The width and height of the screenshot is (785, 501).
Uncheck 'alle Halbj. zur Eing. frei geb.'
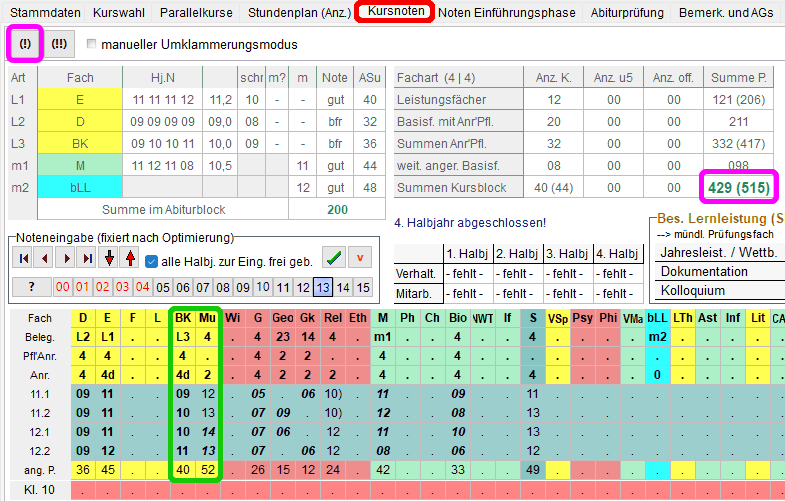coord(152,261)
